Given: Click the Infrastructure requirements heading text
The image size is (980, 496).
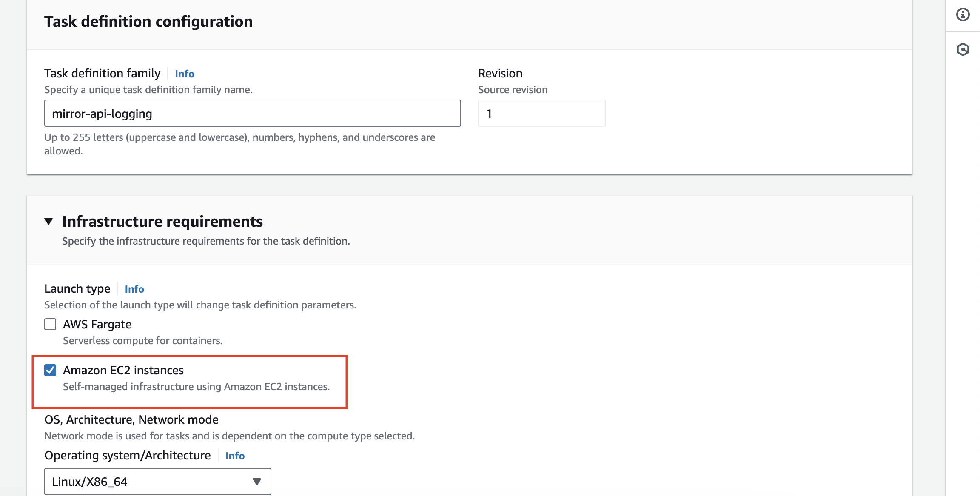Looking at the screenshot, I should [162, 221].
